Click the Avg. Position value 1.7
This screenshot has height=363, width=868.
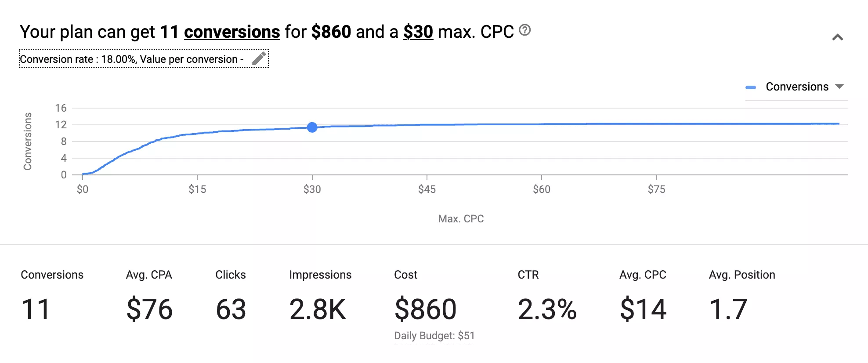(729, 310)
